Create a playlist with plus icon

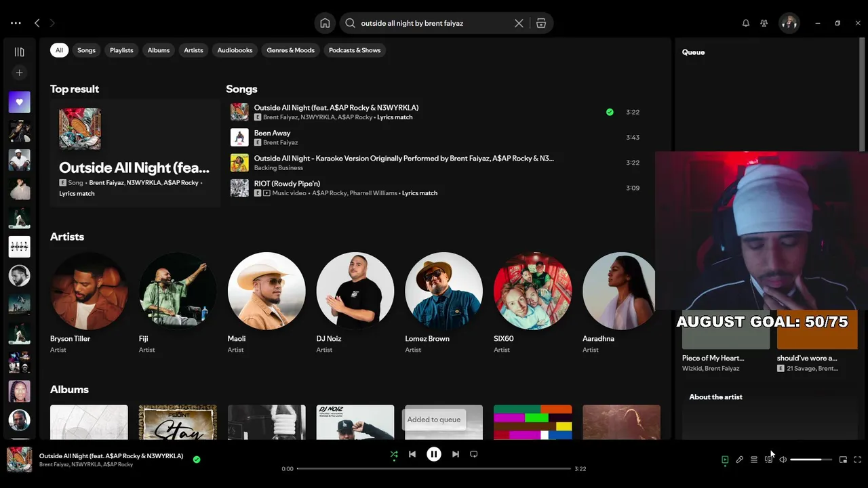pyautogui.click(x=19, y=73)
